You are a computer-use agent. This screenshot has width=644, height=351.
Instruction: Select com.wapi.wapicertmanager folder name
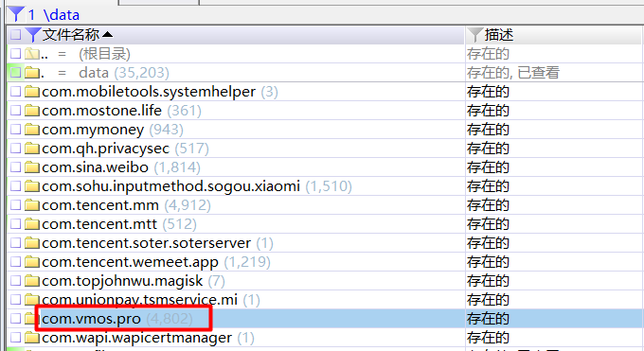[x=136, y=338]
